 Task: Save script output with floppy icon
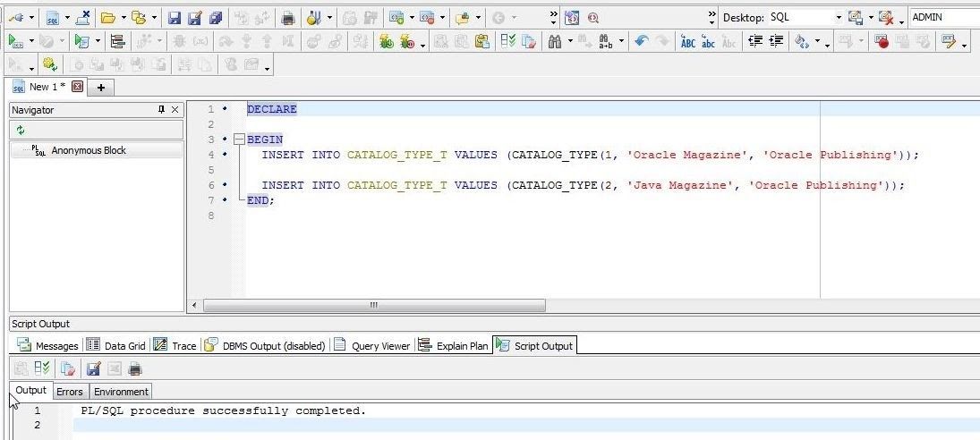pyautogui.click(x=94, y=368)
